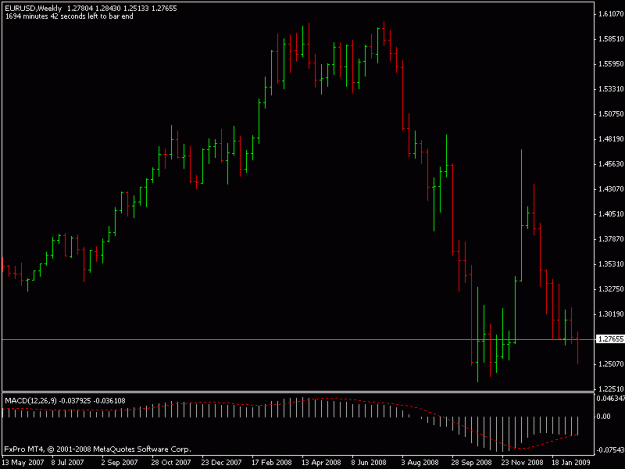Viewport: 625px width, 469px height.
Task: Click price scale value 1.48190
Action: click(x=611, y=139)
